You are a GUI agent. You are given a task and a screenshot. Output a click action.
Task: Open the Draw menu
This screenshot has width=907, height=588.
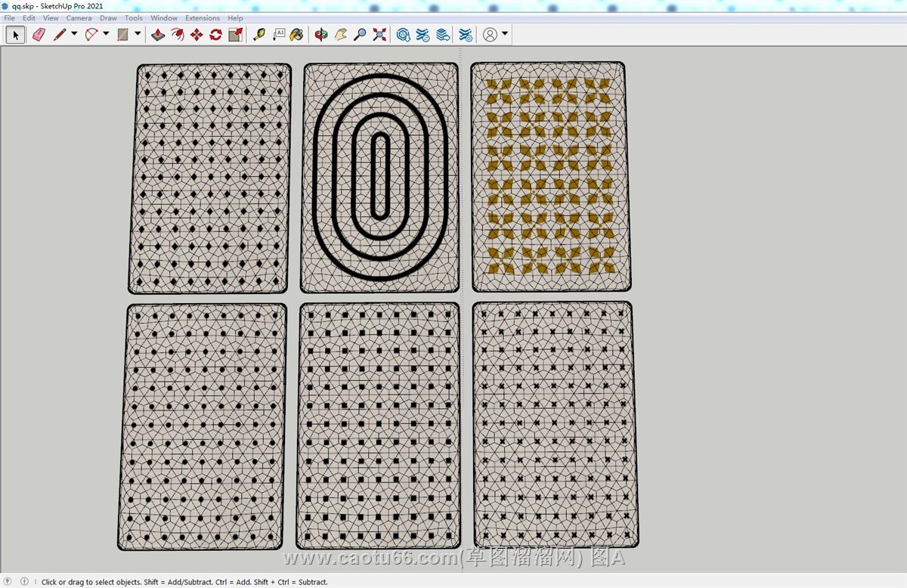tap(108, 18)
